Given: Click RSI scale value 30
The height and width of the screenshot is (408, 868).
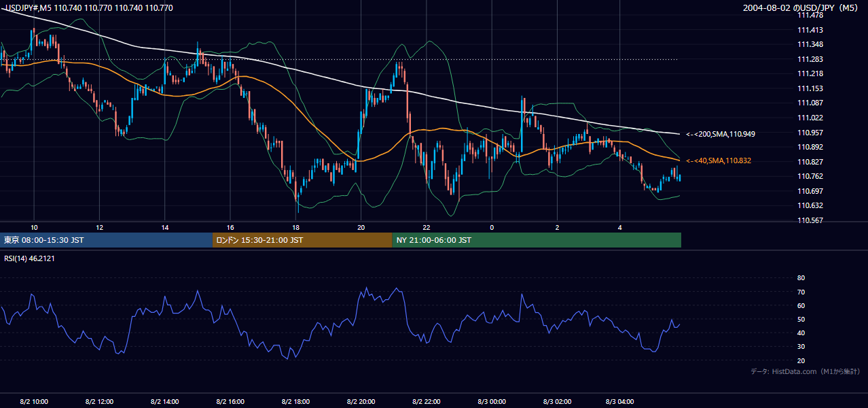Looking at the screenshot, I should tap(801, 347).
